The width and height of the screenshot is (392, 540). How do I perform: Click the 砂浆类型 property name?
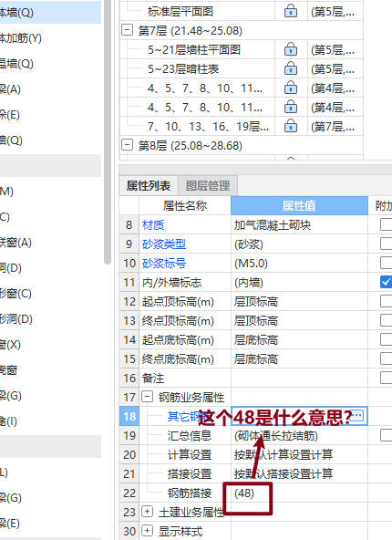pos(164,244)
